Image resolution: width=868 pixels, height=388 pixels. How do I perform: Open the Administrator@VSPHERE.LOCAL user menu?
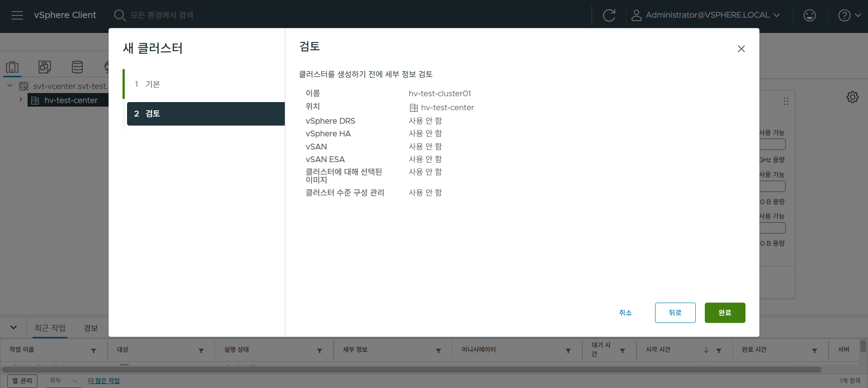[x=706, y=15]
